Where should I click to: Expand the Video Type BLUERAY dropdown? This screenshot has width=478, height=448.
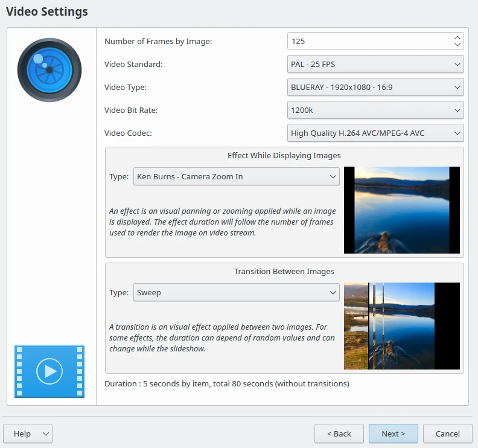pyautogui.click(x=375, y=87)
